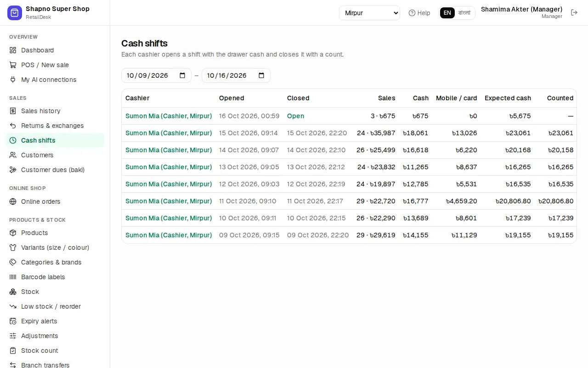
Task: Click the Expected cash value ৳20,806.80
Action: [x=513, y=201]
